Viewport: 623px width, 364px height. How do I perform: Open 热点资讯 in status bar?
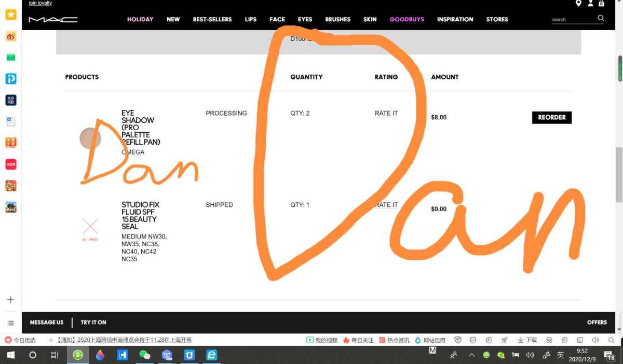point(394,340)
